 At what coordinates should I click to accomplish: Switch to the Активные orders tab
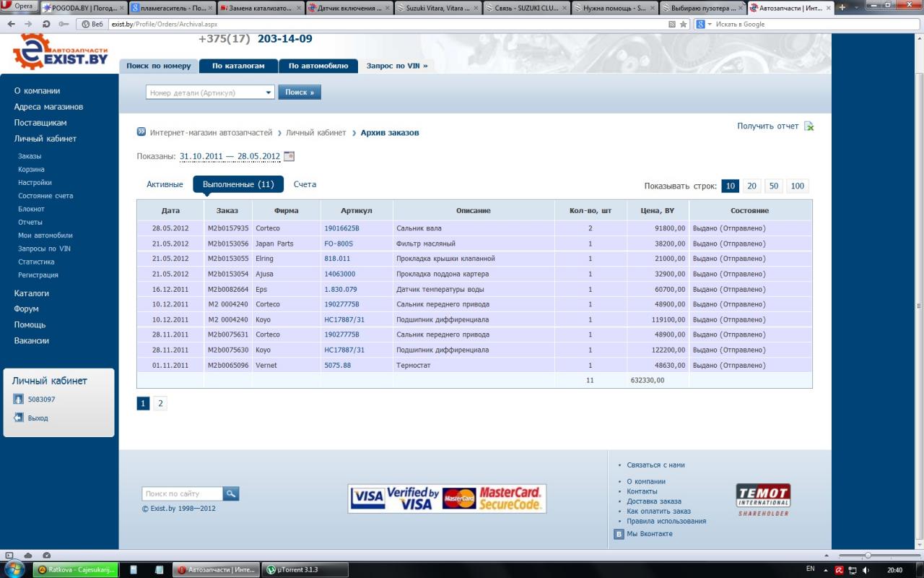[165, 184]
